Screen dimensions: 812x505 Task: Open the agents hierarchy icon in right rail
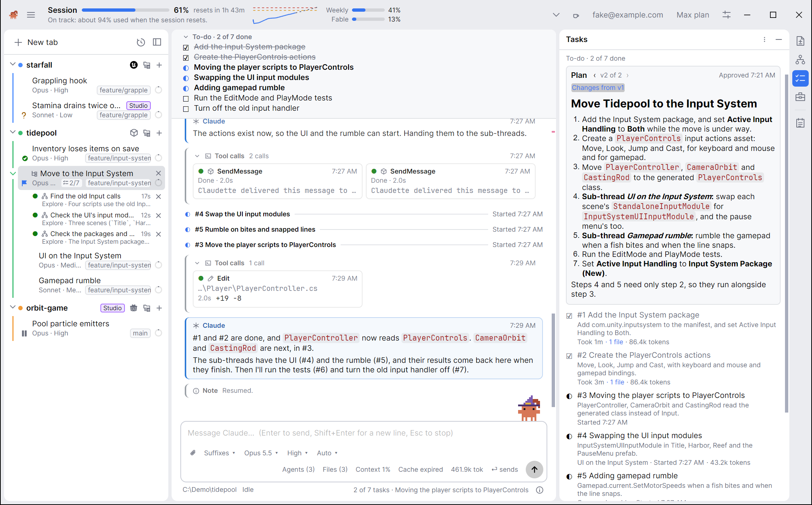pos(800,60)
